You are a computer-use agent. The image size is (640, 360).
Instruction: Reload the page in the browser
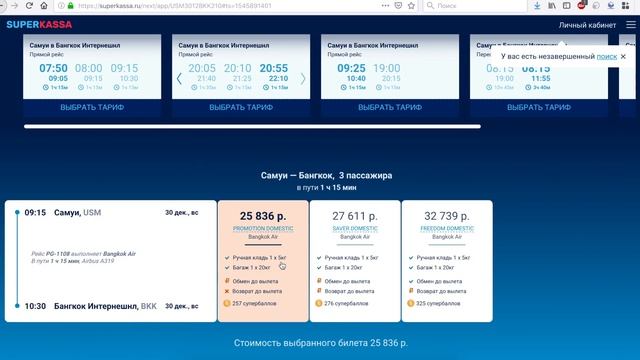[29, 6]
